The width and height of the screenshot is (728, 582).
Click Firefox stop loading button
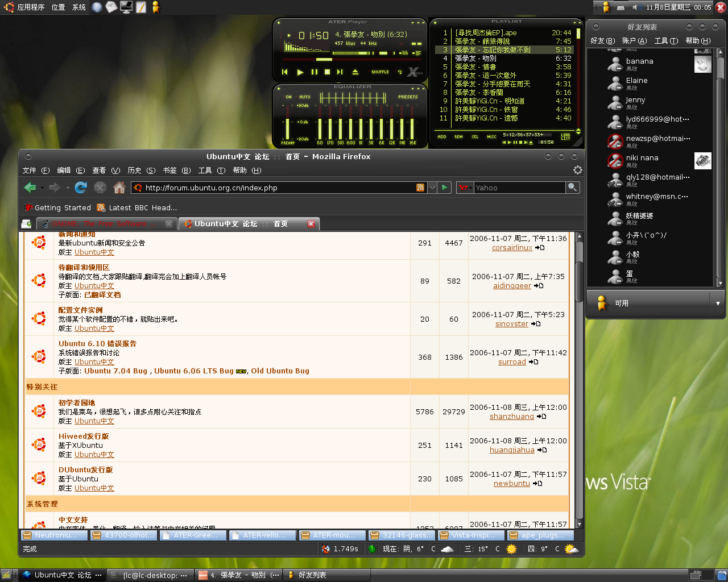pyautogui.click(x=100, y=187)
